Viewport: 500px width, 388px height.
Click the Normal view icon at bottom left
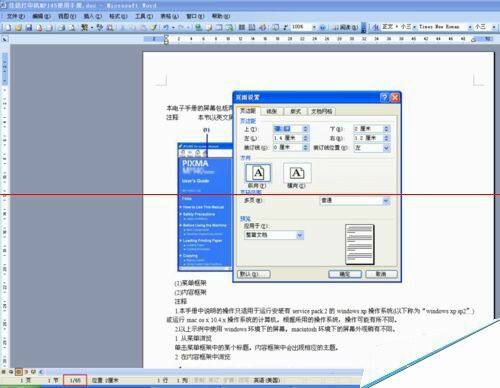pos(4,372)
